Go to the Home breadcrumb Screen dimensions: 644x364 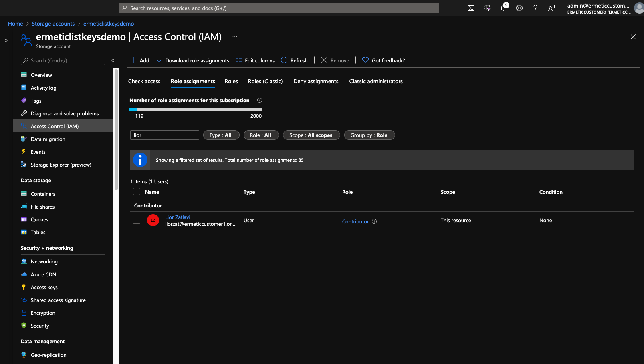coord(16,24)
